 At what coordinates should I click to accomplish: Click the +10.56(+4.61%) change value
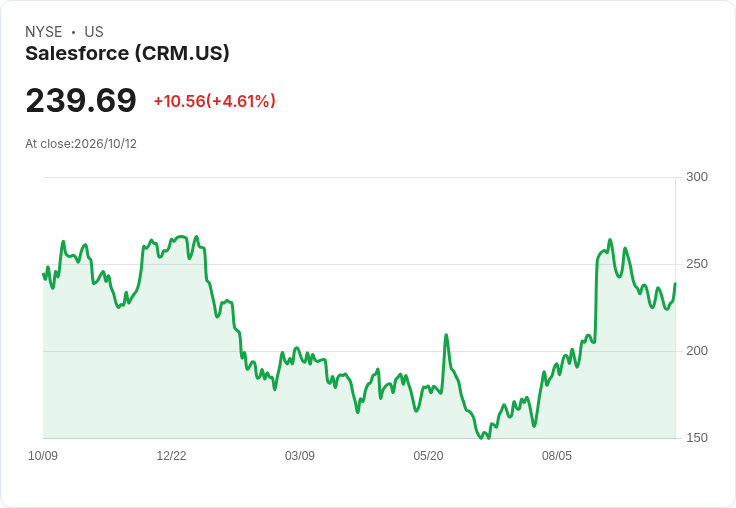(x=215, y=101)
